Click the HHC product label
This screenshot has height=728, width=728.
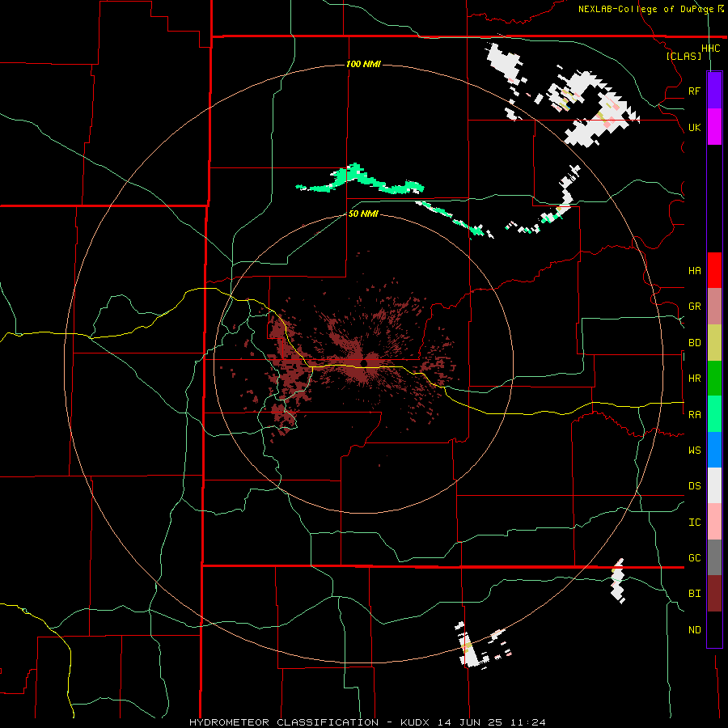[710, 49]
